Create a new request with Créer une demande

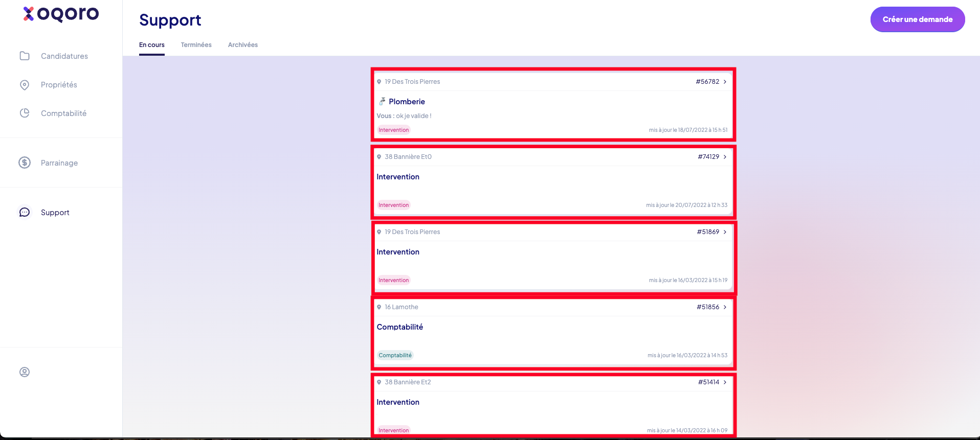918,19
